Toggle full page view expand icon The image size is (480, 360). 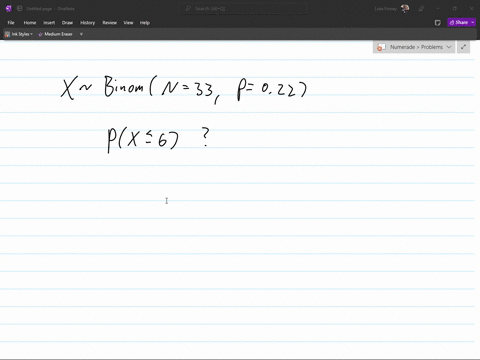(463, 47)
